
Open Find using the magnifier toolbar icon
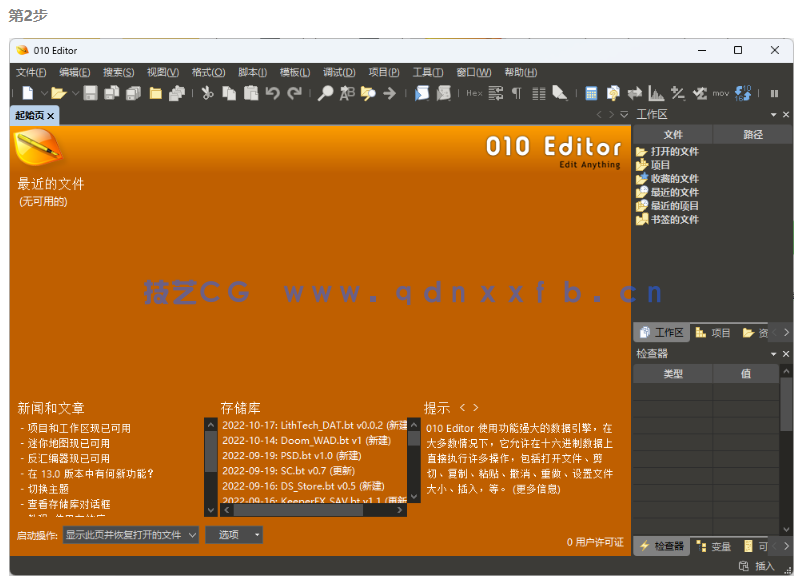click(x=323, y=93)
